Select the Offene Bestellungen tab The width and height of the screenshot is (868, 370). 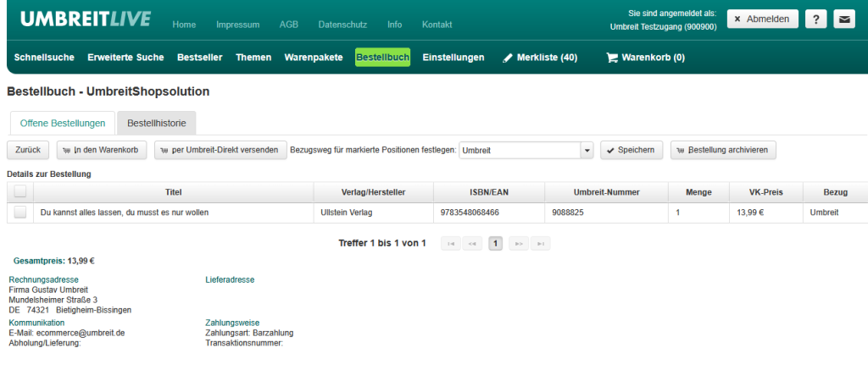pos(62,124)
